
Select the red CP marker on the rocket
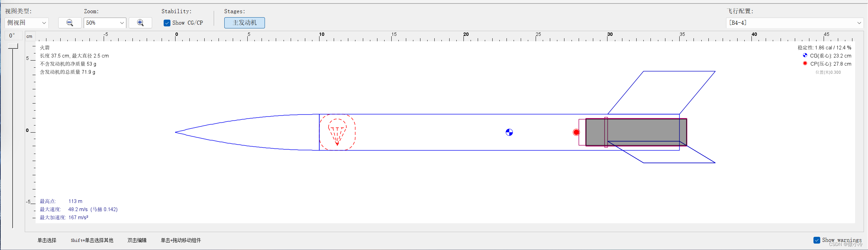[576, 132]
